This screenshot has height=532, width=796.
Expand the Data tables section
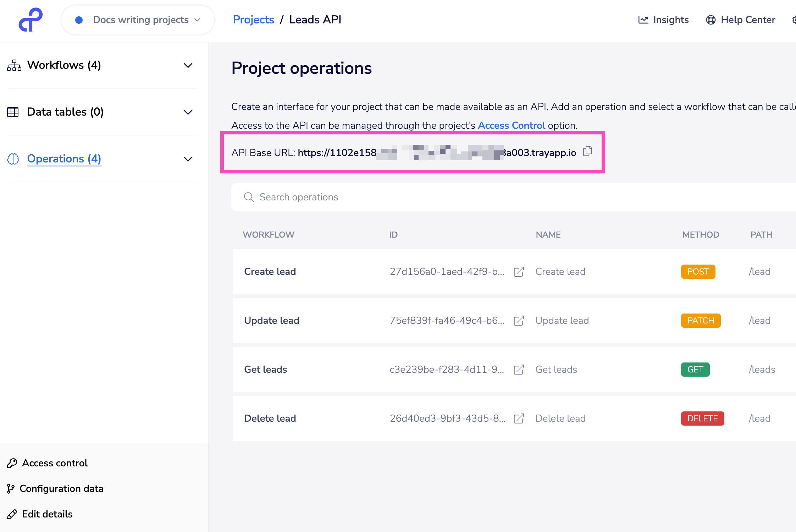(188, 112)
